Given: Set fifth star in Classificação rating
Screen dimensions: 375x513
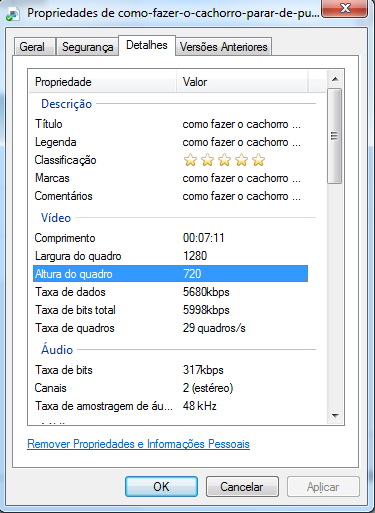Looking at the screenshot, I should tap(258, 160).
